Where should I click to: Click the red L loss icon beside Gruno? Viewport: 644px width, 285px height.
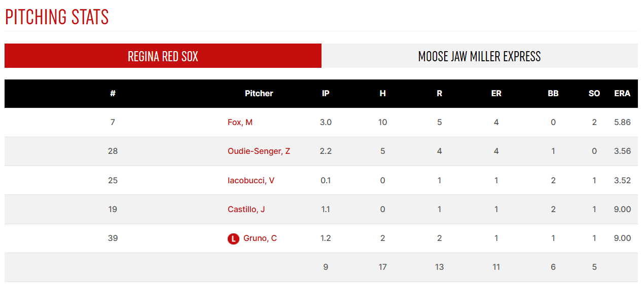tap(233, 239)
